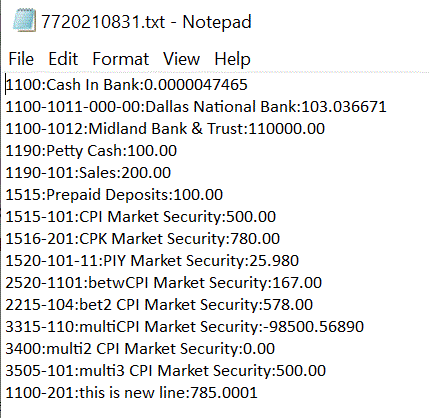Click the Midland Bank & Trust line

165,129
